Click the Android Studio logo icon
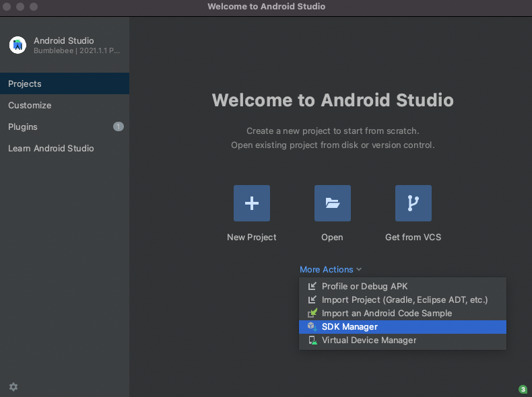Screen dimensions: 532x397 (18, 45)
